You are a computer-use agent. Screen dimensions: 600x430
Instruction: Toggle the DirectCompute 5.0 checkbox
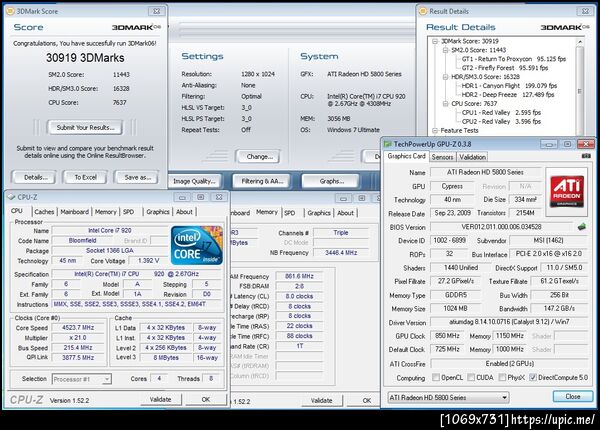533,377
